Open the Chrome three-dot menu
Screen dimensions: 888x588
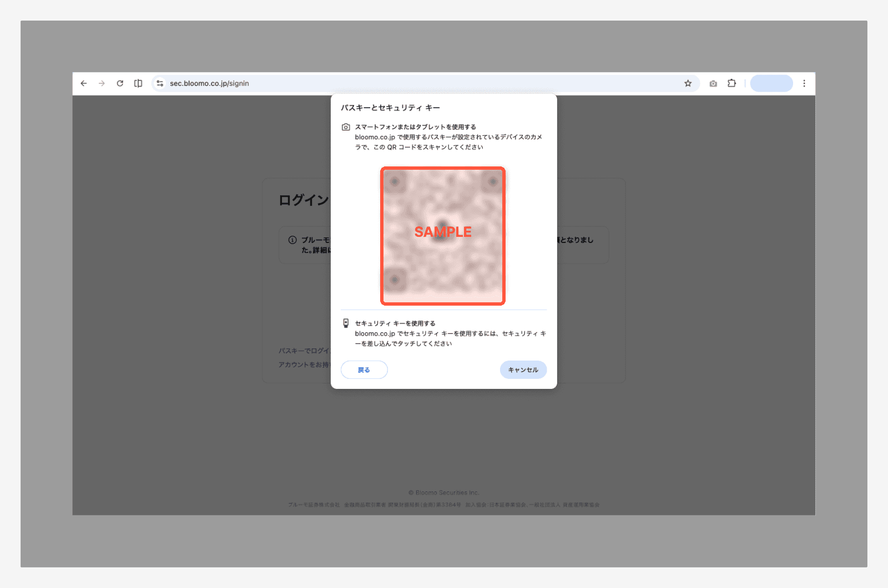[x=804, y=83]
